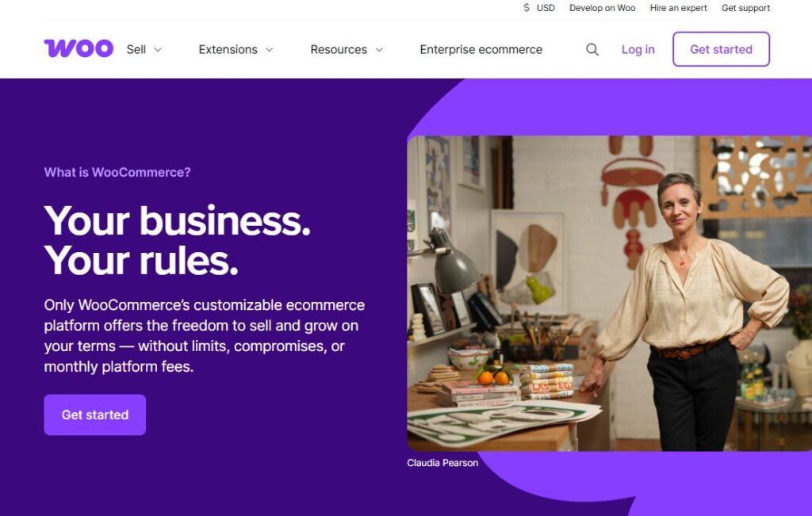This screenshot has height=516, width=812.
Task: Expand the Extensions menu
Action: coord(228,49)
